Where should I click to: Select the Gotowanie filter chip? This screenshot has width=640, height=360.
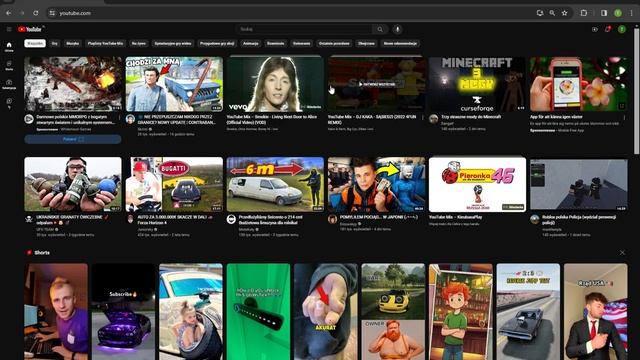(x=302, y=43)
